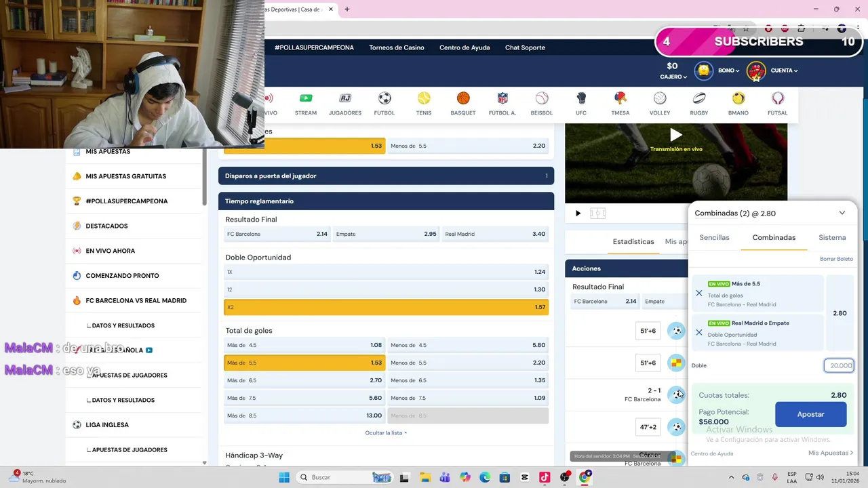The width and height of the screenshot is (868, 488).
Task: Show the pitch field view icon
Action: click(597, 213)
